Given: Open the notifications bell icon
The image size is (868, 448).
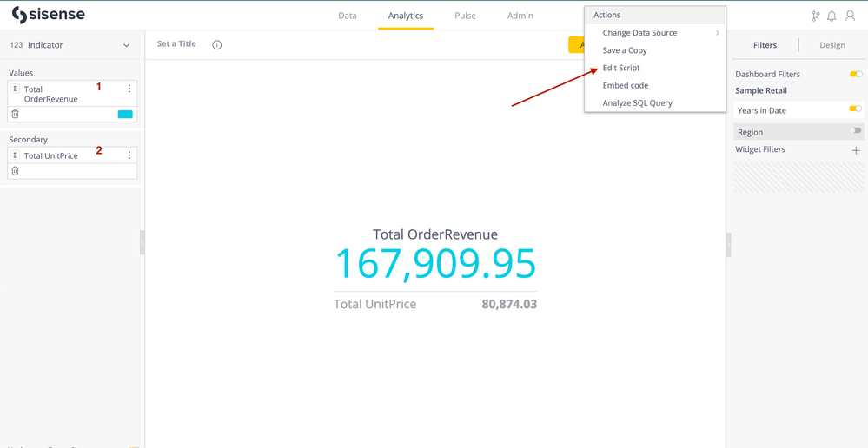Looking at the screenshot, I should [x=832, y=16].
